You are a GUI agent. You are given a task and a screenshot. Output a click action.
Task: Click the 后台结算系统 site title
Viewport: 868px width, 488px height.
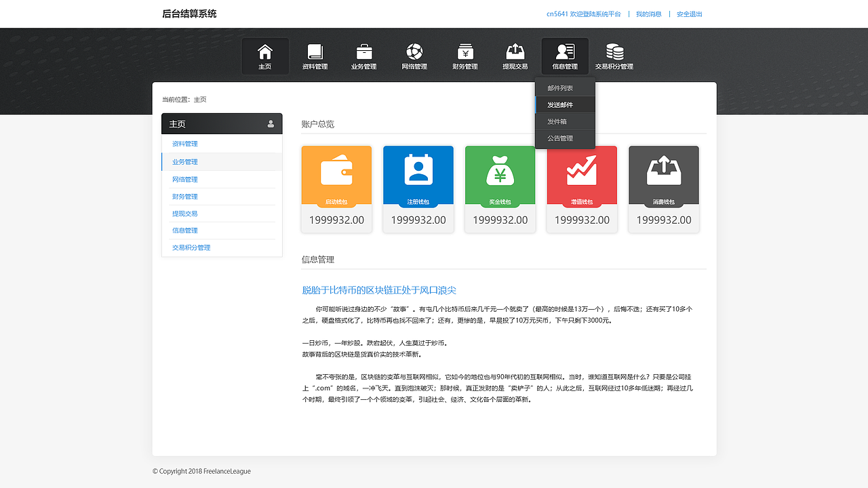(190, 14)
